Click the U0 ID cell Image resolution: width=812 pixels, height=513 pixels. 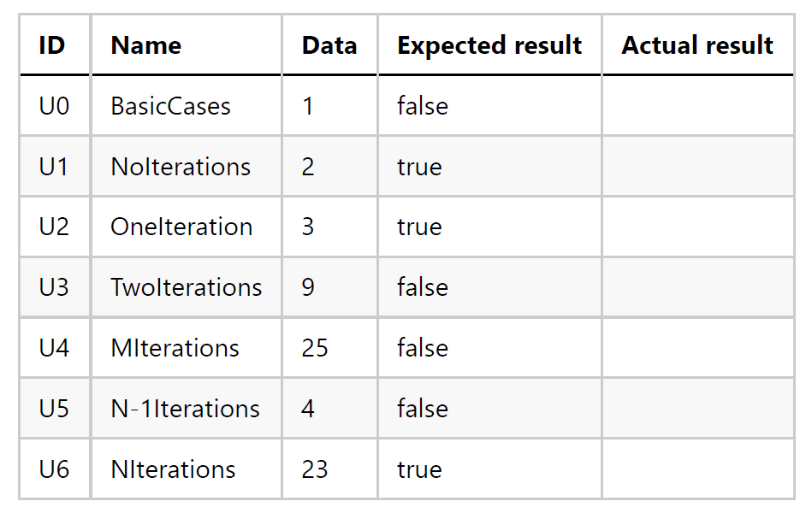pyautogui.click(x=53, y=106)
